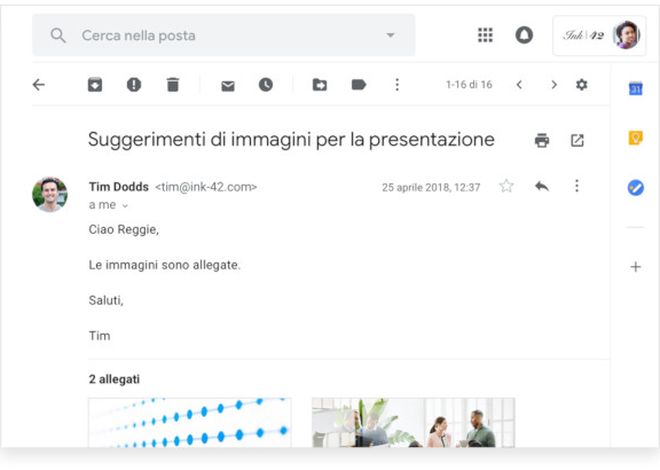Reply to Tim Dodds with the arrow
The height and width of the screenshot is (470, 660).
point(542,186)
